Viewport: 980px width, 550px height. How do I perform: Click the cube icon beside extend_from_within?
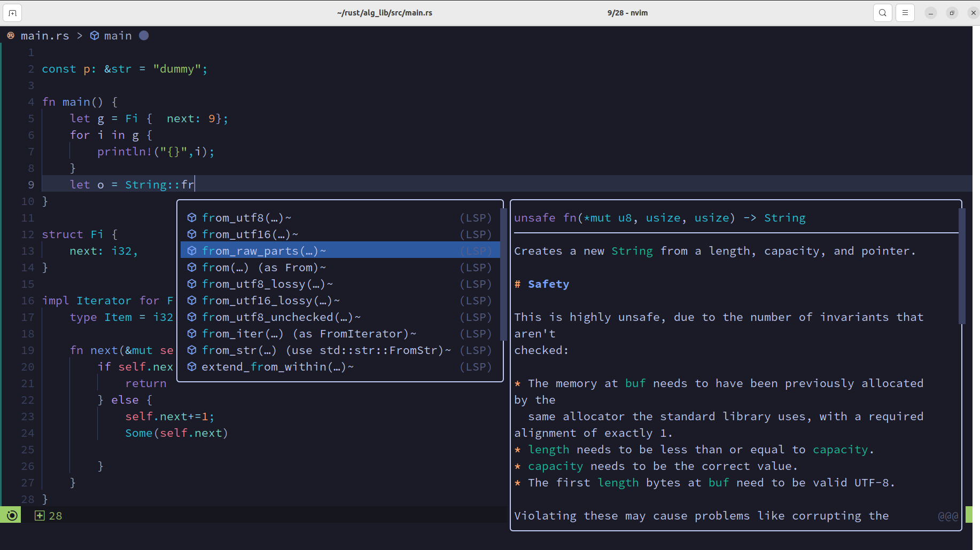click(x=192, y=366)
